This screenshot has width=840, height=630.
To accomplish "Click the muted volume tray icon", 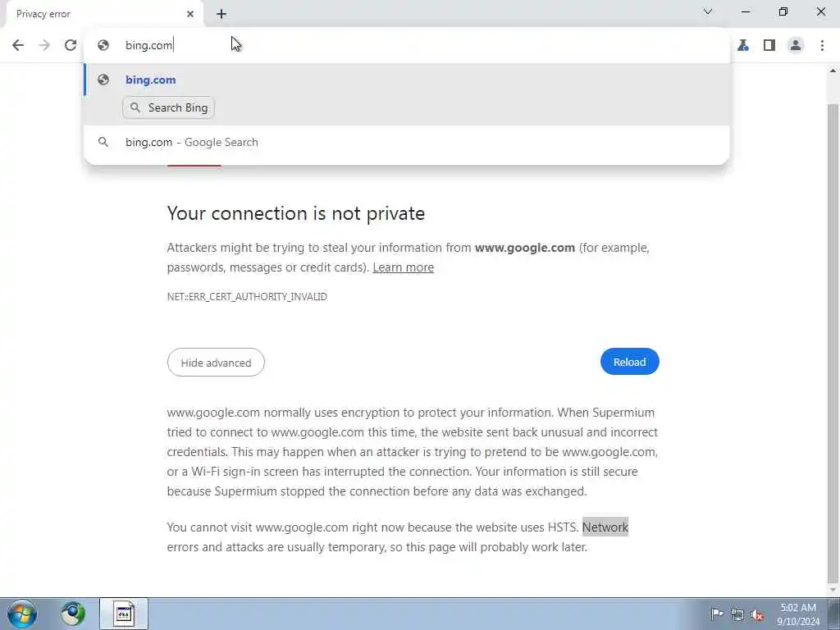I will 758,614.
